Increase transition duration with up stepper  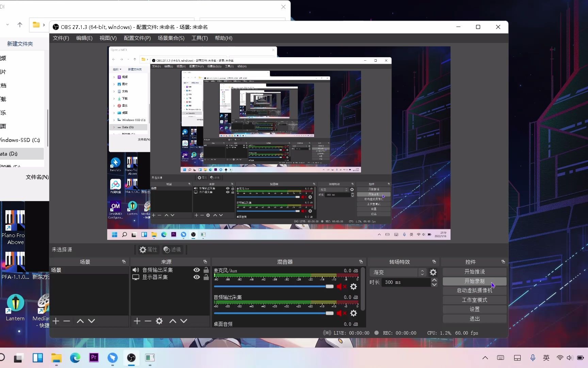tap(434, 280)
